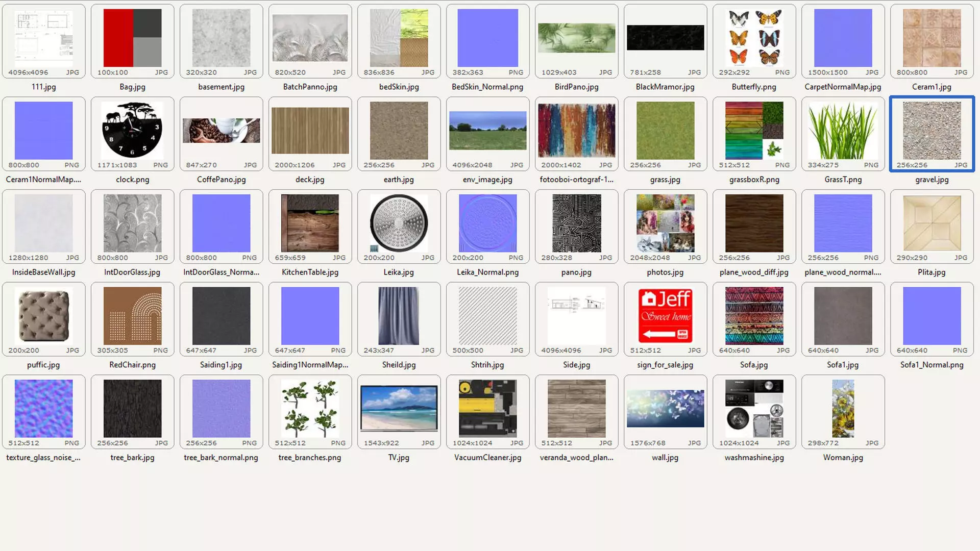The height and width of the screenshot is (551, 980).
Task: Select the washmashine.jpg texture thumbnail
Action: click(x=754, y=408)
